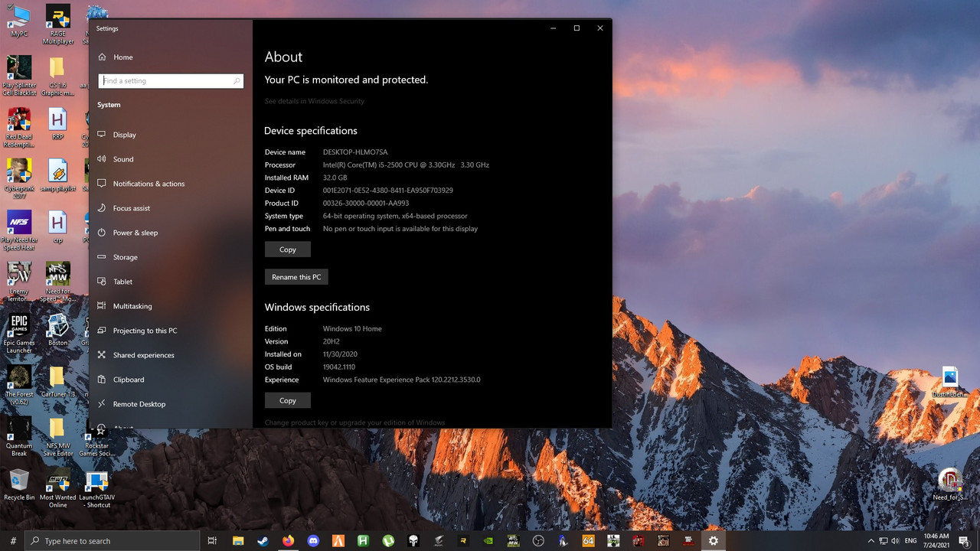980x551 pixels.
Task: Select the Most Wanted Online desktop icon
Action: point(58,488)
